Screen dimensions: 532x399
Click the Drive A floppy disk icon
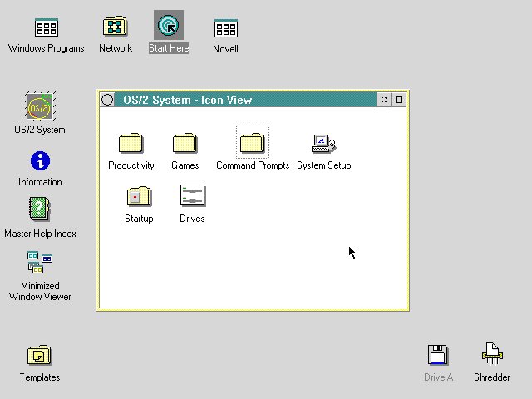438,355
